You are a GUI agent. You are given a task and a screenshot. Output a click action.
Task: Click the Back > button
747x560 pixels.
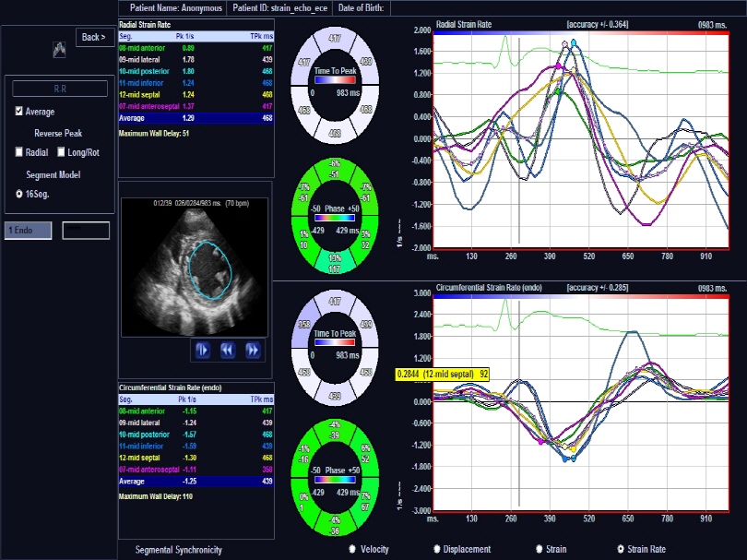95,38
